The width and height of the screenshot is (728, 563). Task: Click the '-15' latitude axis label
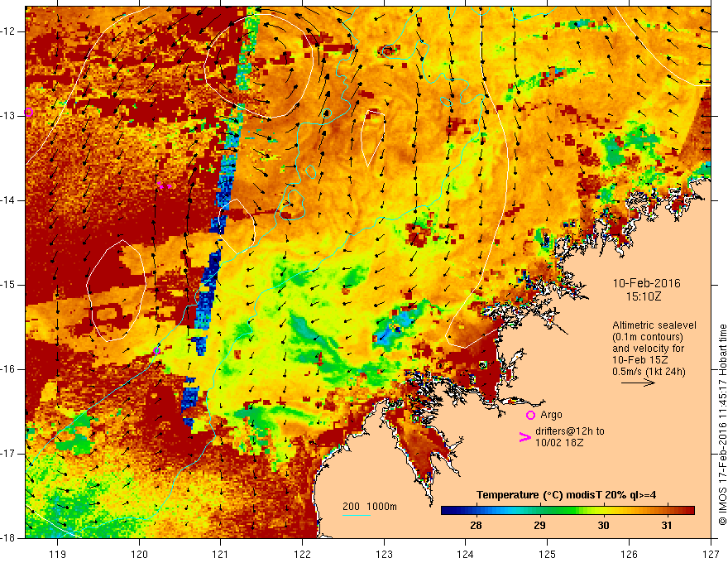pyautogui.click(x=8, y=285)
